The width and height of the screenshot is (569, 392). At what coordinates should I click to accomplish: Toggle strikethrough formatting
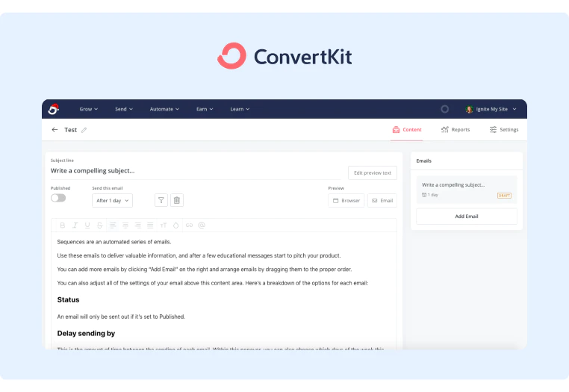click(x=99, y=225)
